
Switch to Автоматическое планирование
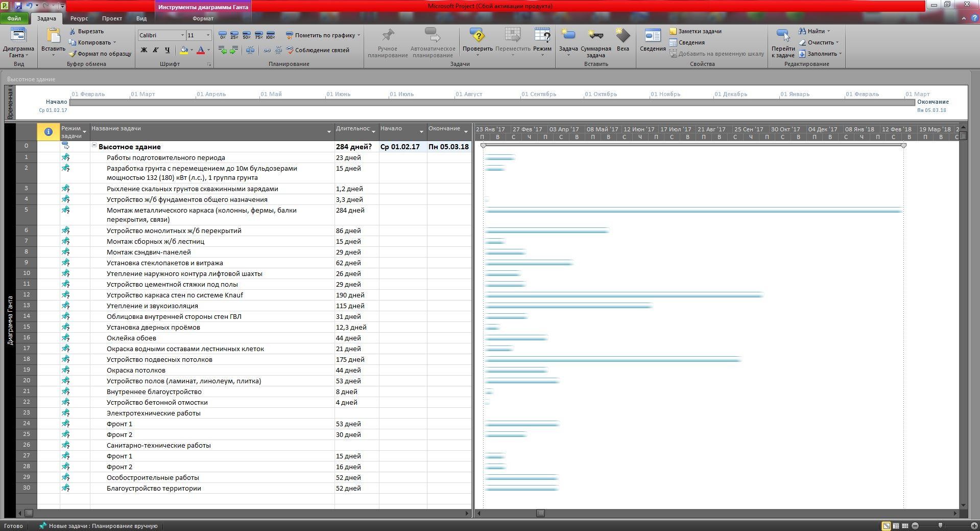coord(433,43)
